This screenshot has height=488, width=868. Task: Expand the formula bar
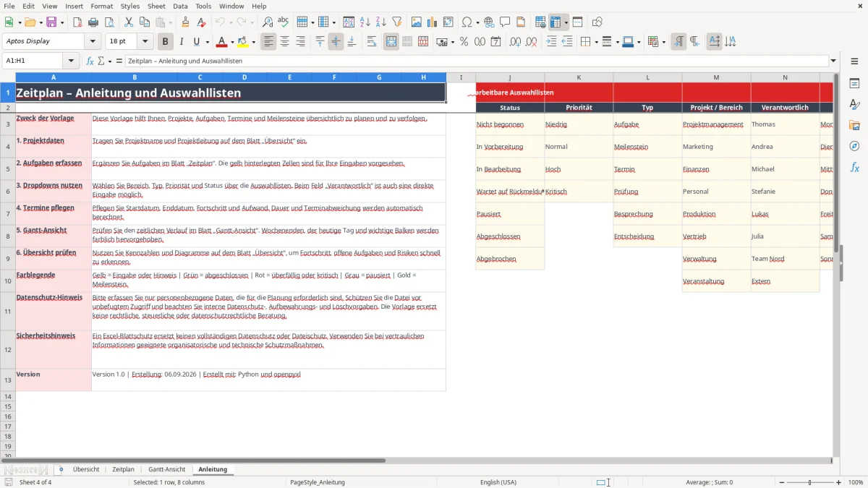click(833, 61)
